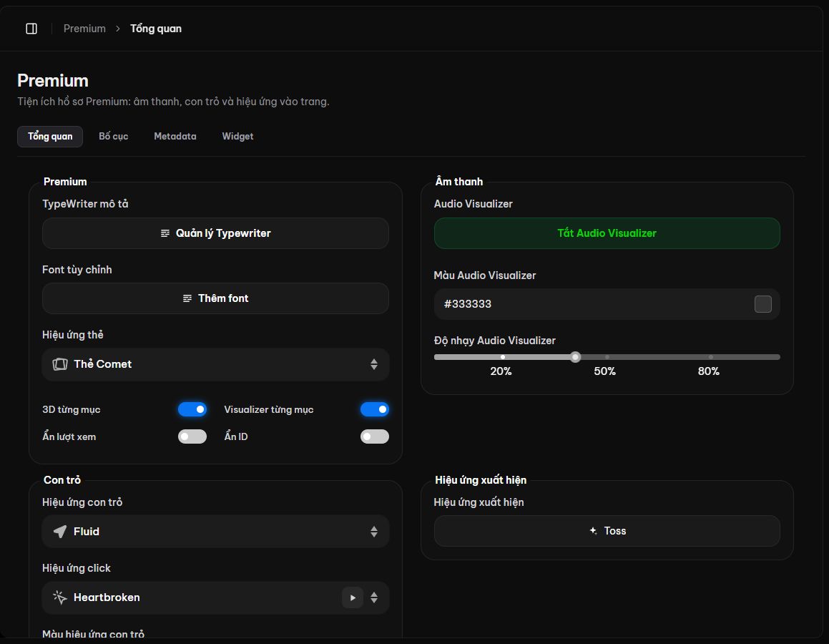Open the Metadata tab
This screenshot has width=829, height=644.
click(x=175, y=137)
